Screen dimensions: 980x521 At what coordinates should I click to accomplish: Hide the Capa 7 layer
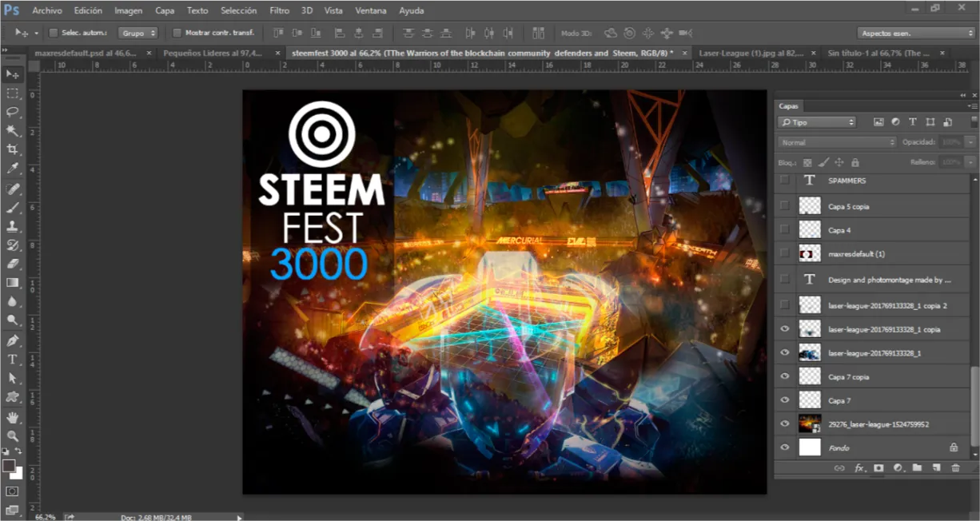pyautogui.click(x=785, y=400)
